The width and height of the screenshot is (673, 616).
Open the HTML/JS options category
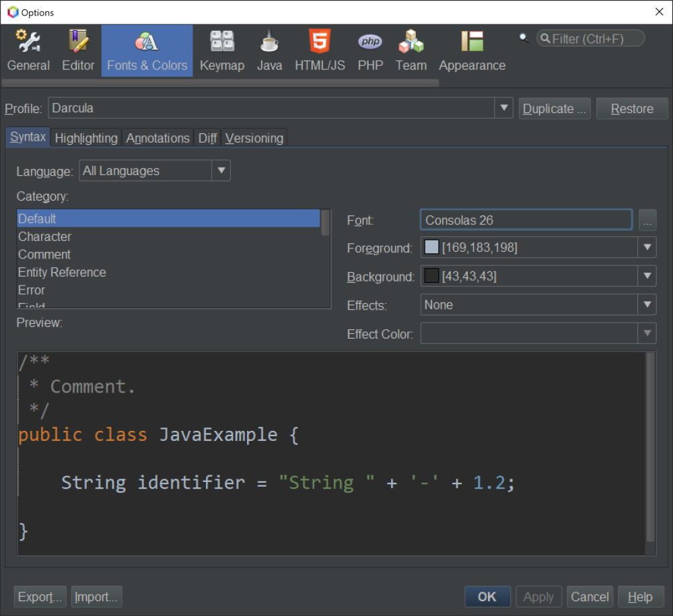point(320,50)
